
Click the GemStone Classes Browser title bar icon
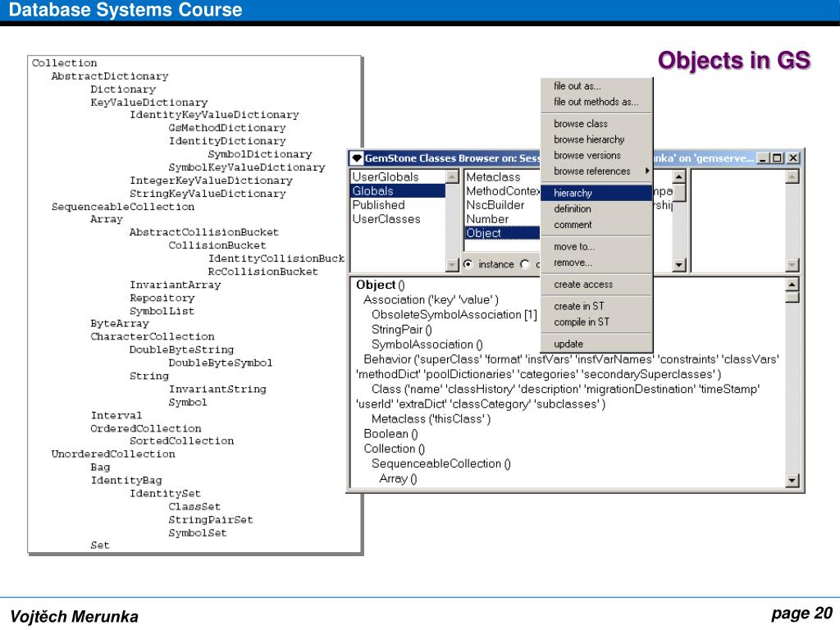tap(357, 158)
